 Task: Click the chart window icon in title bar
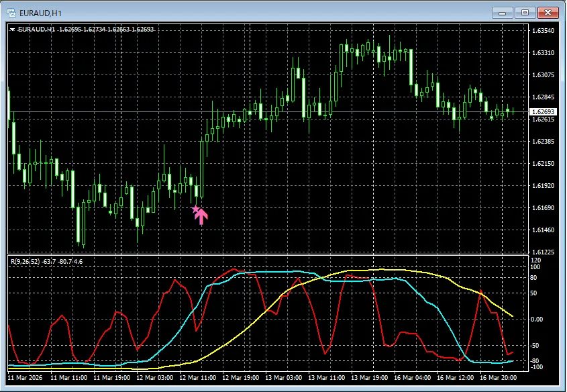[11, 12]
